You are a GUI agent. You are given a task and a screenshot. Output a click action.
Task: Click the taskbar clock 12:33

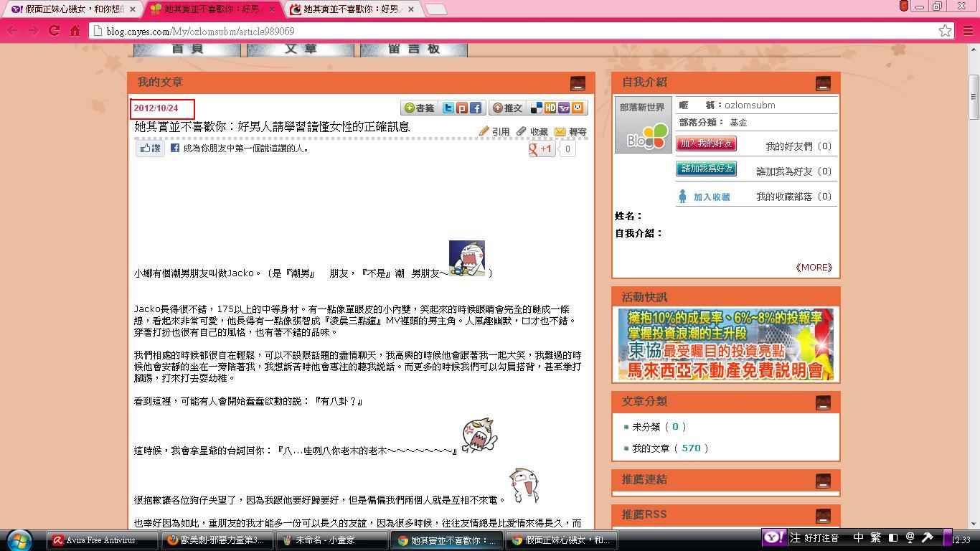pos(963,540)
